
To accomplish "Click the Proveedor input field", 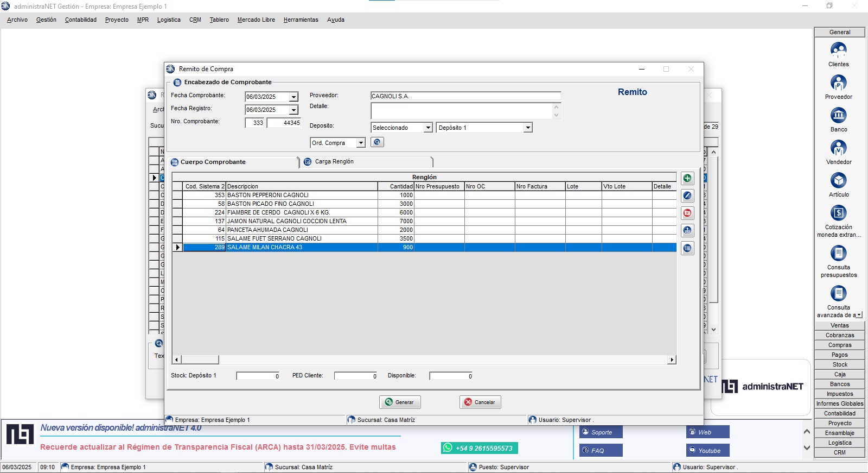I will [465, 96].
